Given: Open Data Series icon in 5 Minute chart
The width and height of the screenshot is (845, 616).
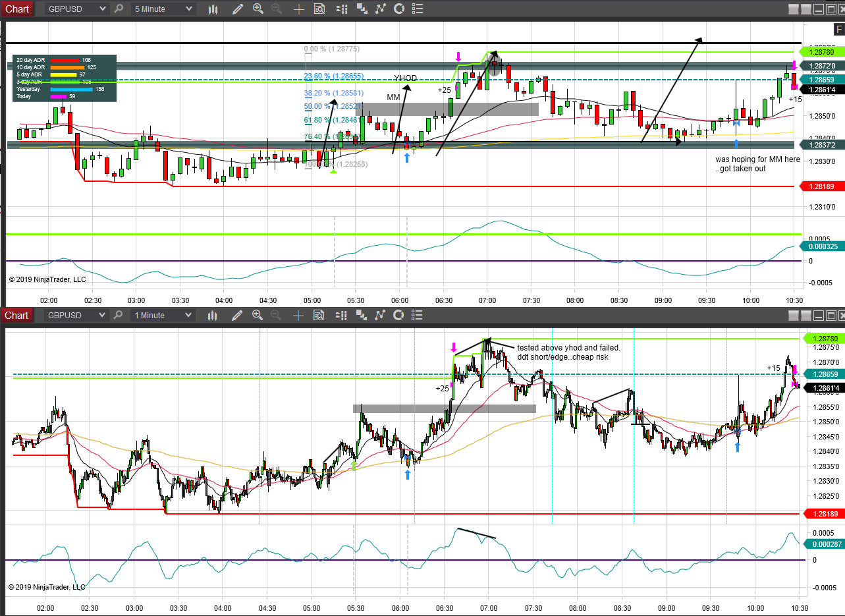Looking at the screenshot, I should coord(361,9).
